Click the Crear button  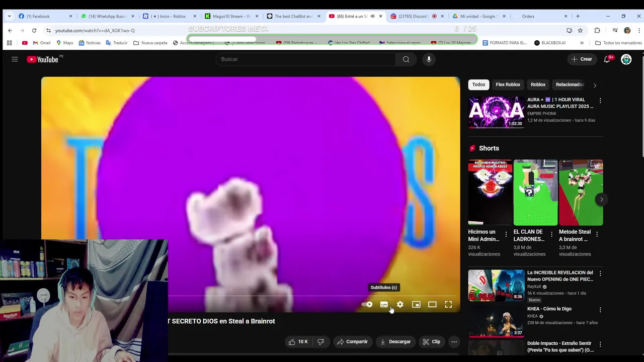pyautogui.click(x=582, y=59)
